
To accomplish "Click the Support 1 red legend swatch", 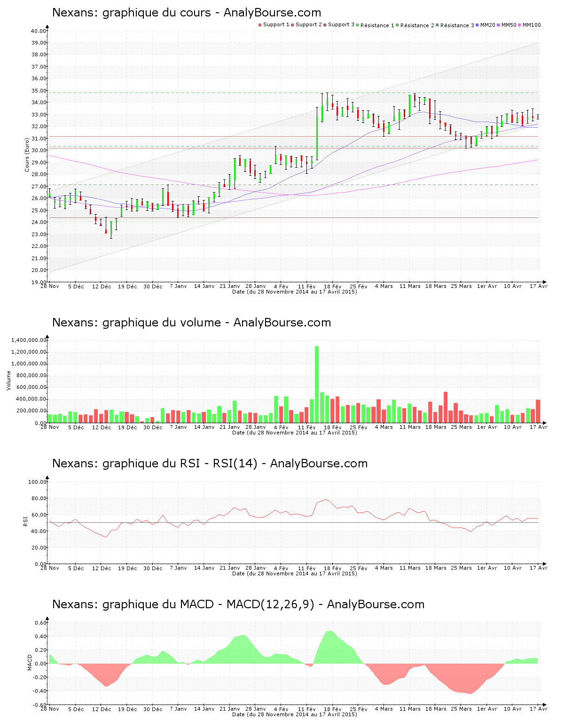I will pyautogui.click(x=260, y=25).
